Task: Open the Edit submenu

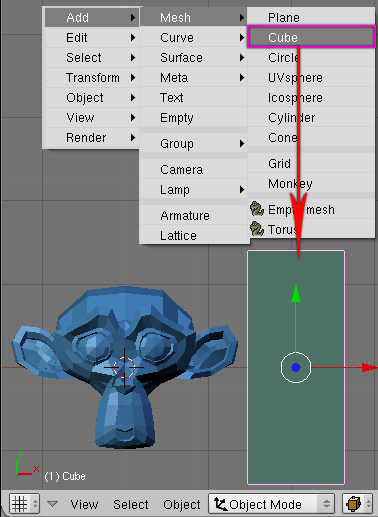Action: [92, 37]
